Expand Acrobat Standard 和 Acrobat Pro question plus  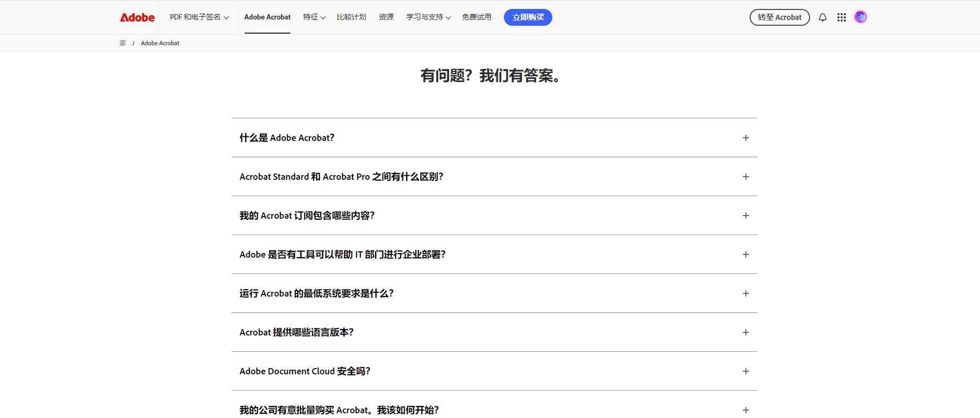click(745, 177)
